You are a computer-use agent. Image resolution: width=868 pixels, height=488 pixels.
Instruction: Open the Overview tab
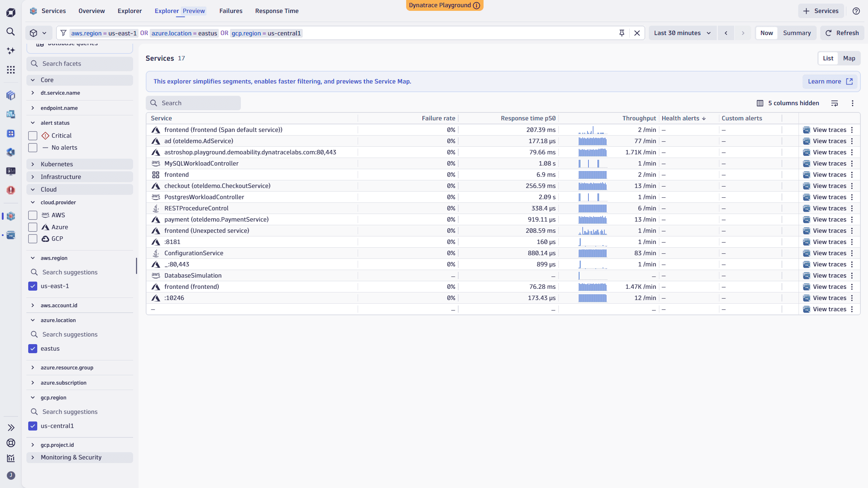click(x=92, y=11)
